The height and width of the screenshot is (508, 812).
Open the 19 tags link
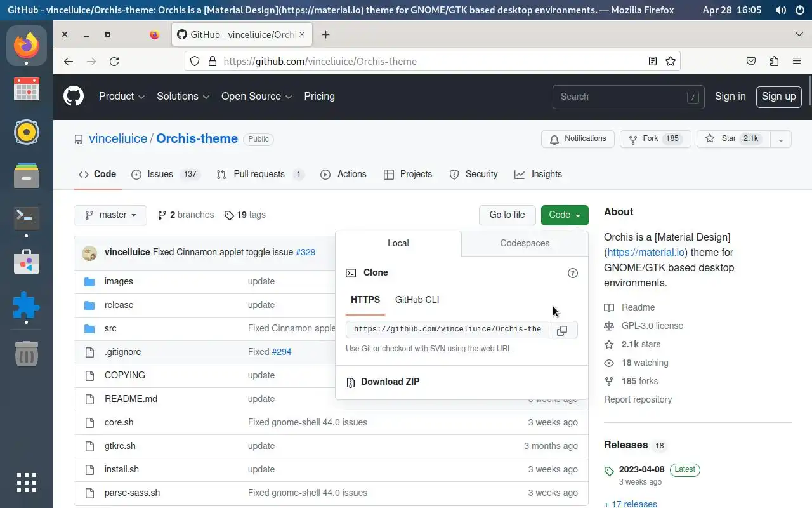pyautogui.click(x=245, y=215)
